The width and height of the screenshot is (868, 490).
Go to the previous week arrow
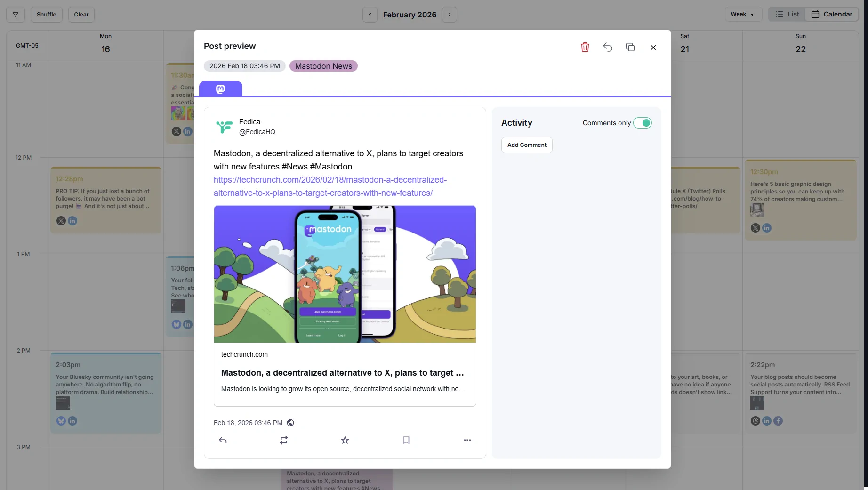click(x=370, y=15)
